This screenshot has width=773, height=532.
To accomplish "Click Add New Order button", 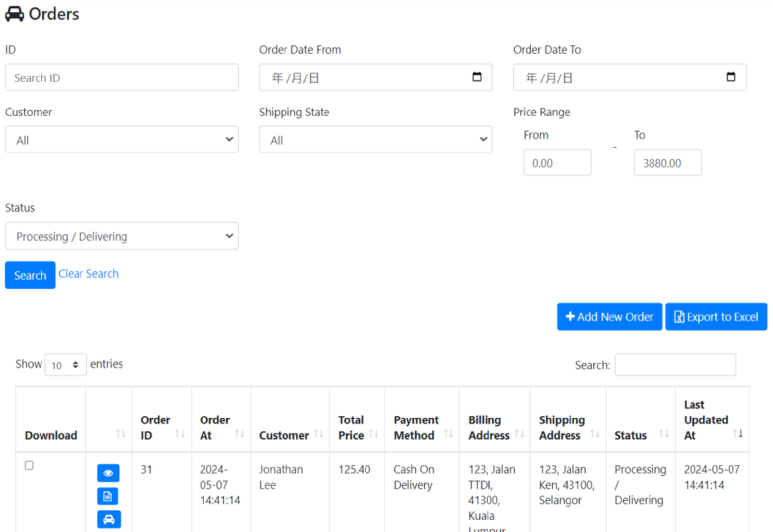I will pos(609,317).
